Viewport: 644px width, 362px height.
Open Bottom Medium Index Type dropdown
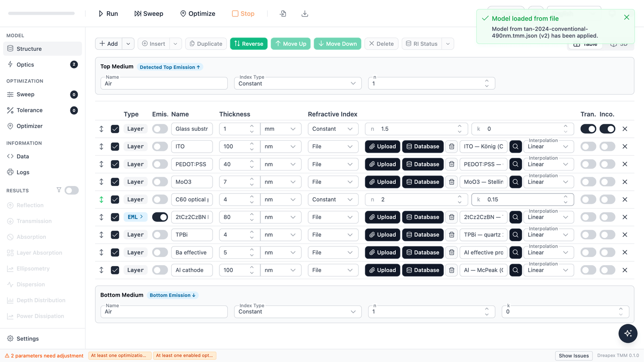298,312
